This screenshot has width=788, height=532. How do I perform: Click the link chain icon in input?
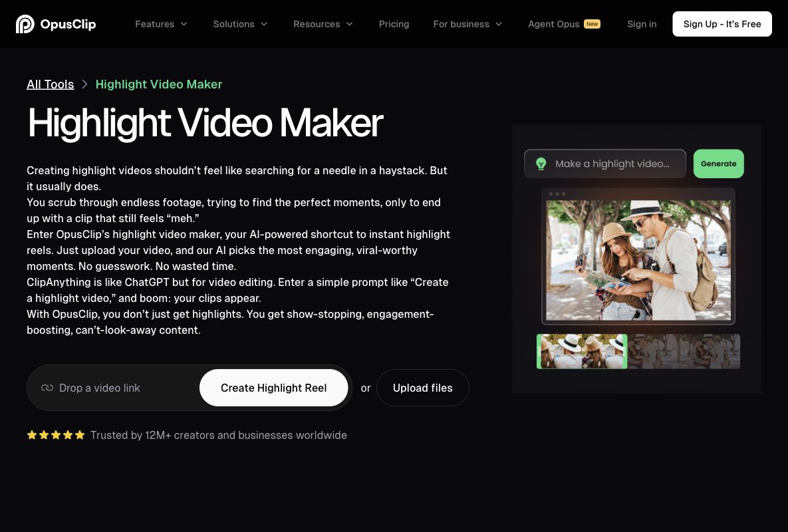[x=47, y=388]
